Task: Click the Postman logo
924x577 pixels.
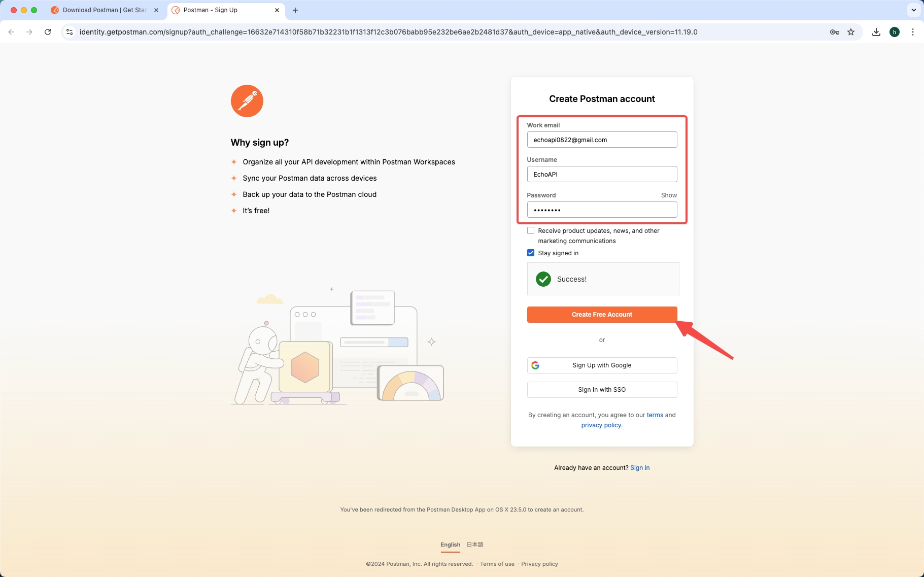Action: tap(247, 101)
